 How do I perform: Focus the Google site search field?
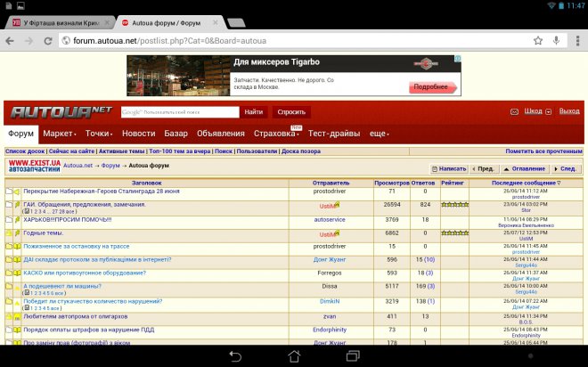click(x=180, y=112)
